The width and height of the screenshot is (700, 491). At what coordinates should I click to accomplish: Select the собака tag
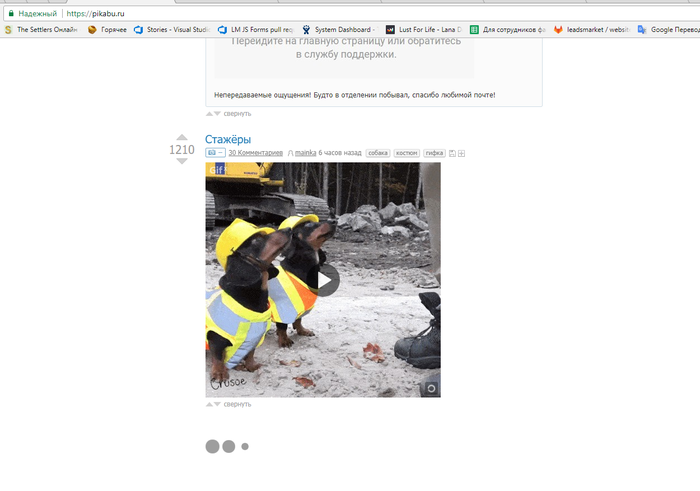(378, 153)
